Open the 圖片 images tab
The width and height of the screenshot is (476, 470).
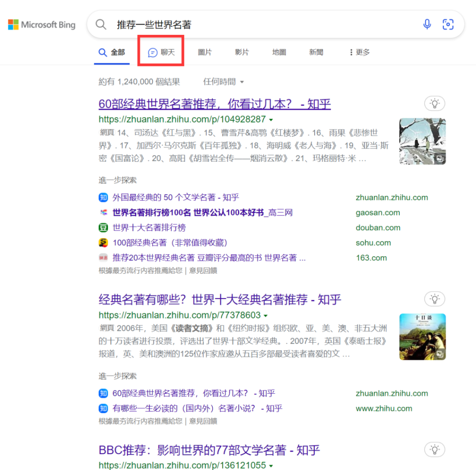pos(205,53)
